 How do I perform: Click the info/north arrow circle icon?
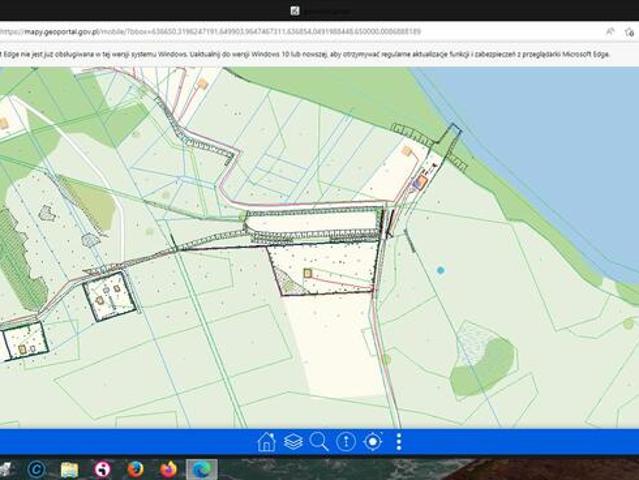click(x=346, y=442)
